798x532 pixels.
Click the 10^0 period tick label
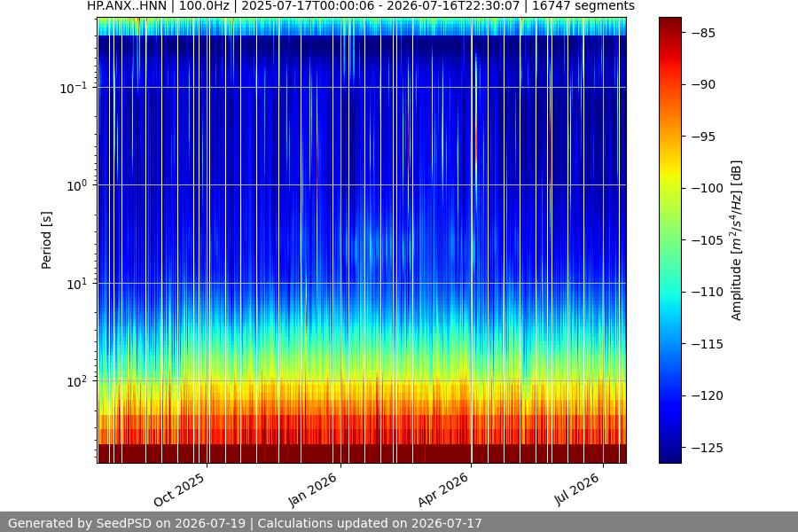tap(77, 186)
